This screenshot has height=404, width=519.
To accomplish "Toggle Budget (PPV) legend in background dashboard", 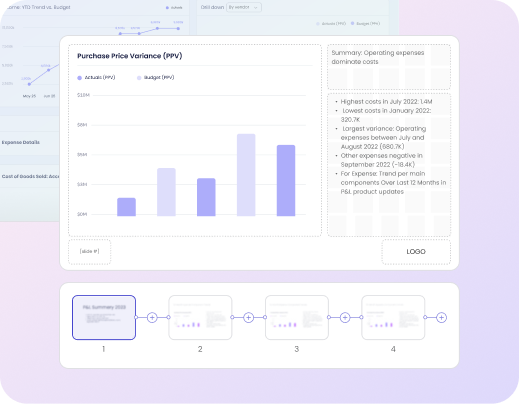I will (x=365, y=24).
